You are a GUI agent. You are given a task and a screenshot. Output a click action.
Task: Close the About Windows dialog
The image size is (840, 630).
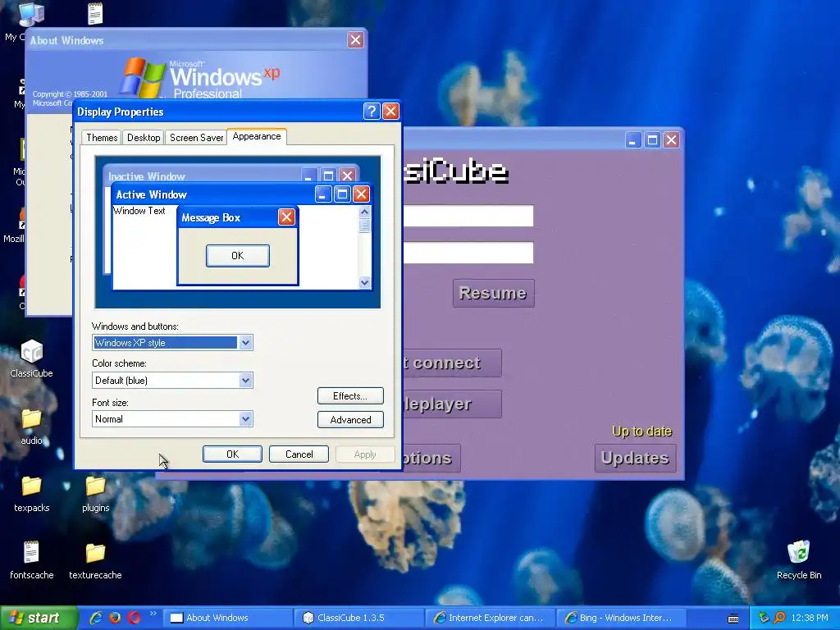355,39
